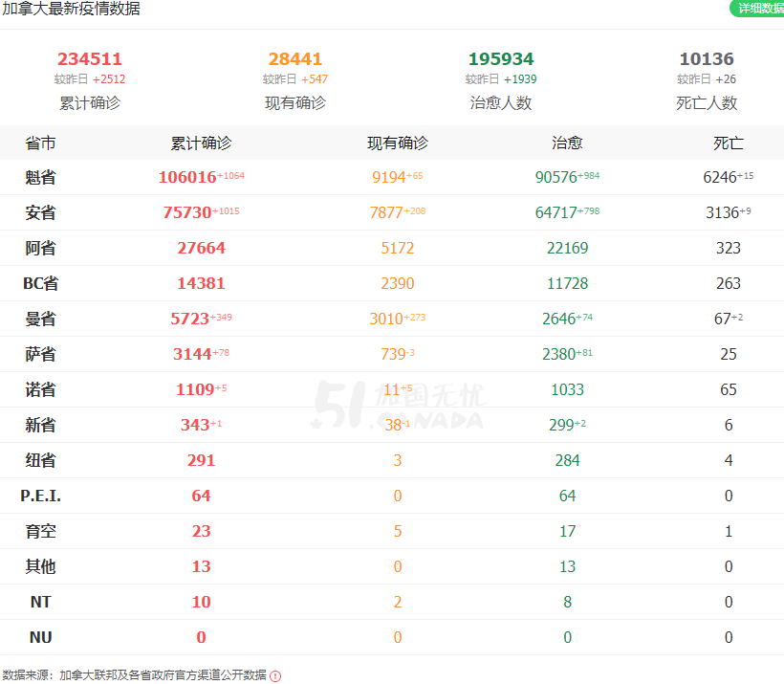Open the 魁省 row
Image resolution: width=784 pixels, height=684 pixels.
[x=392, y=177]
